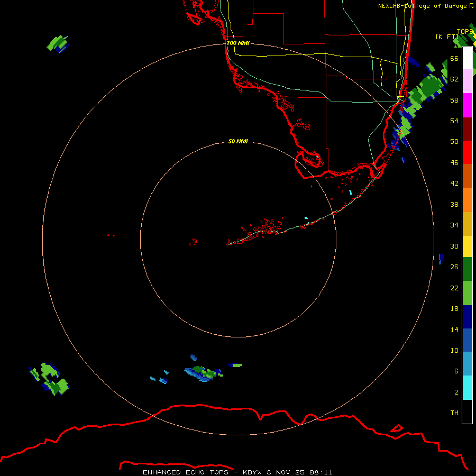Click the "62" scale value

(454, 79)
